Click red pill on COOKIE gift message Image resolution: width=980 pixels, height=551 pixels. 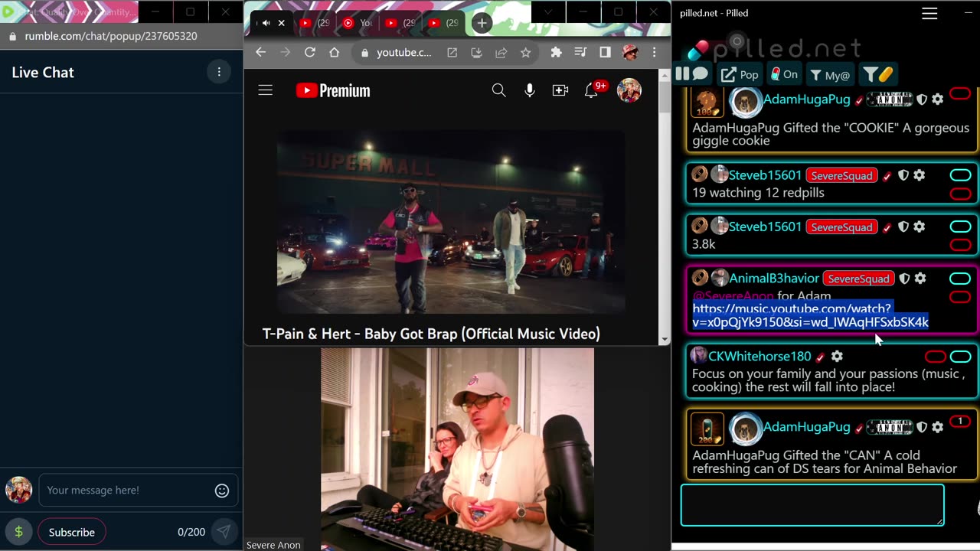[960, 93]
